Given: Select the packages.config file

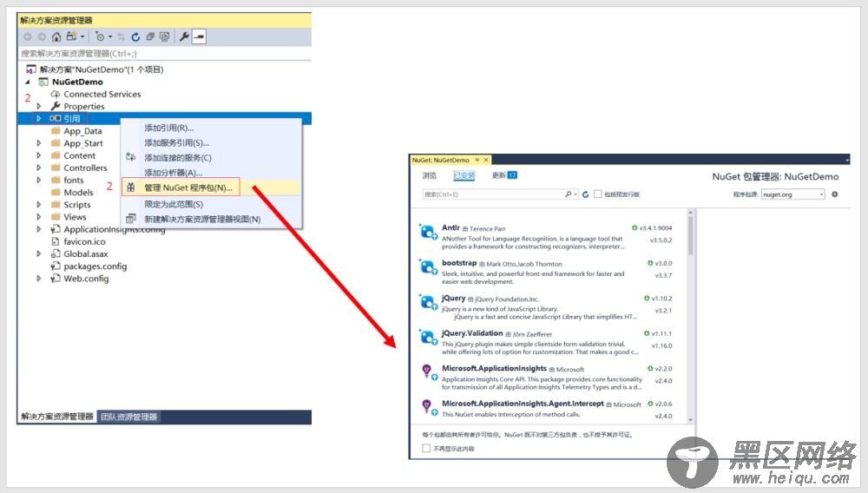Looking at the screenshot, I should tap(95, 266).
